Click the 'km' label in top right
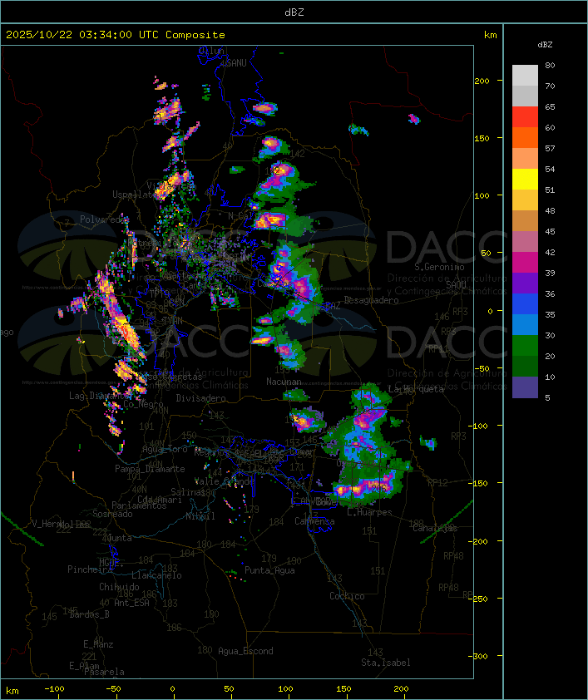 490,35
